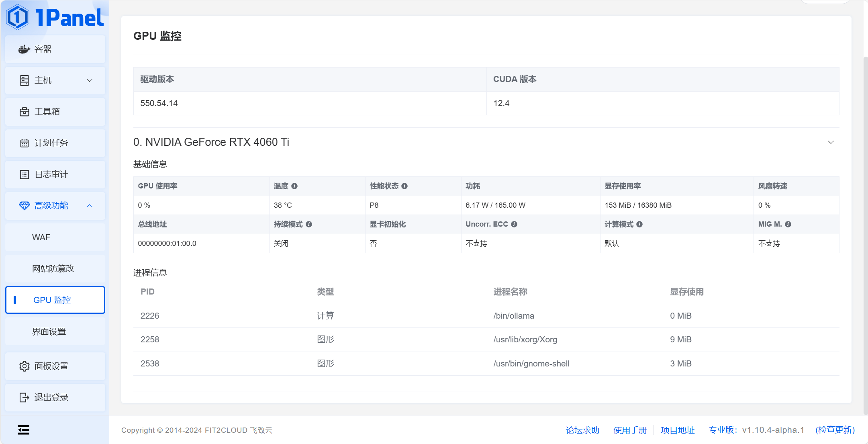868x444 pixels.
Task: Click the info icon next to Uncorr. ECC
Action: click(x=514, y=224)
